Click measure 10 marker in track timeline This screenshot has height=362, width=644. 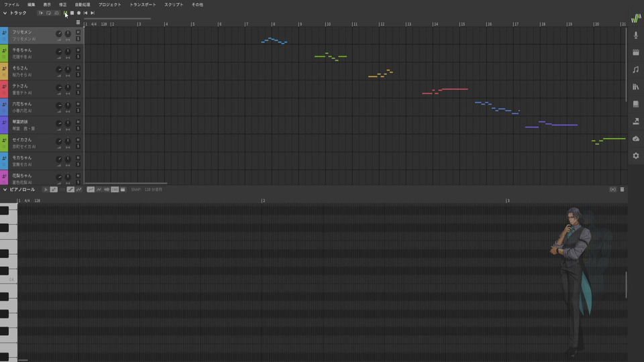(328, 24)
